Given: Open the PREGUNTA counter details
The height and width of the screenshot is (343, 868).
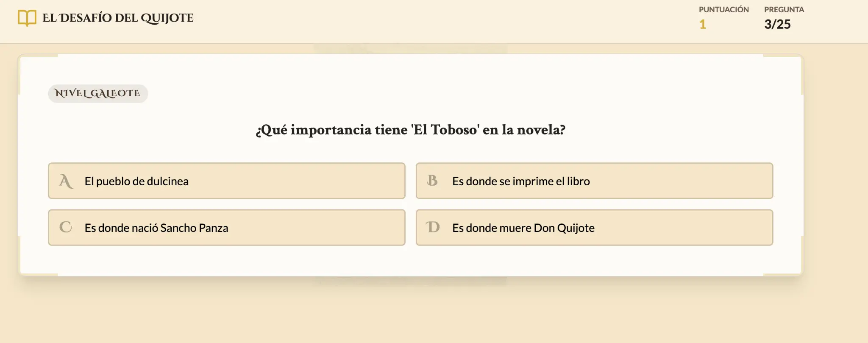Looking at the screenshot, I should (784, 17).
